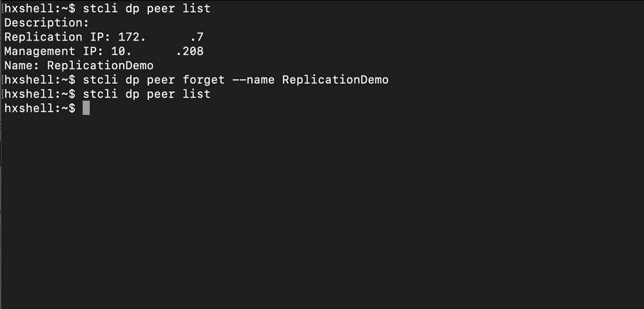Click 'stcli' in the forget command
The image size is (644, 309).
[x=100, y=80]
